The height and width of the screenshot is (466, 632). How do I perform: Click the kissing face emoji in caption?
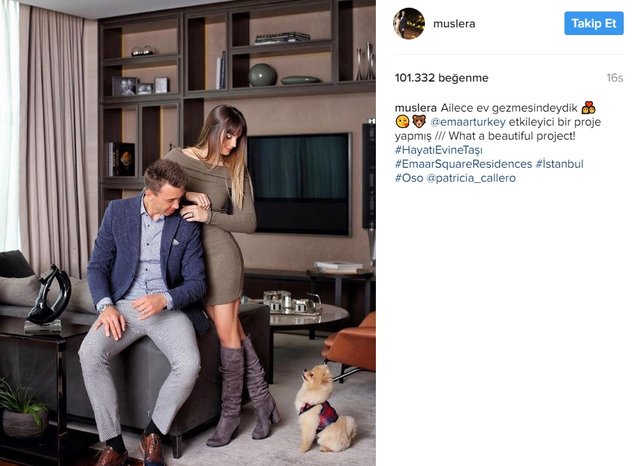[402, 122]
